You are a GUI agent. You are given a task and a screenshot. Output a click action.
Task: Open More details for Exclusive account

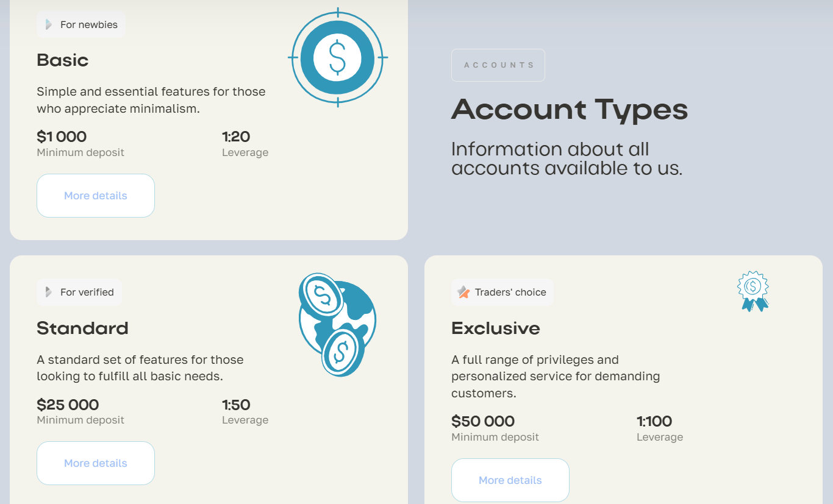[510, 480]
